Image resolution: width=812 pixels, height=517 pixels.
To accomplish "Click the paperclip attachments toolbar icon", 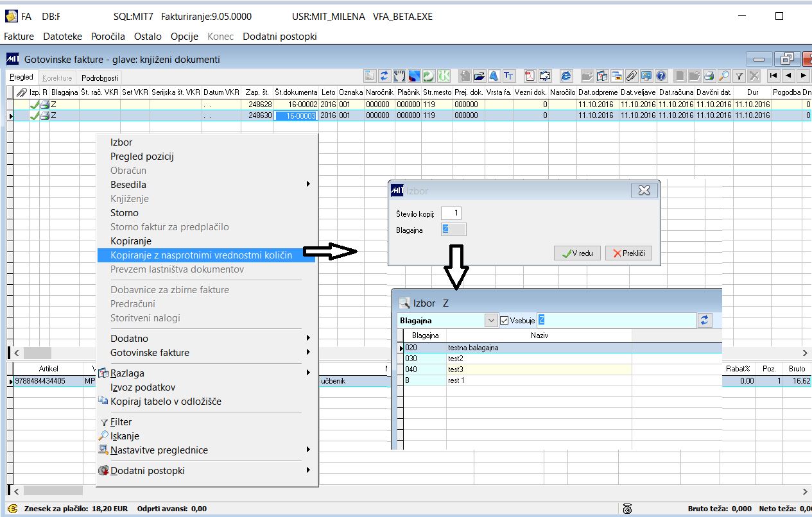I will click(x=632, y=76).
